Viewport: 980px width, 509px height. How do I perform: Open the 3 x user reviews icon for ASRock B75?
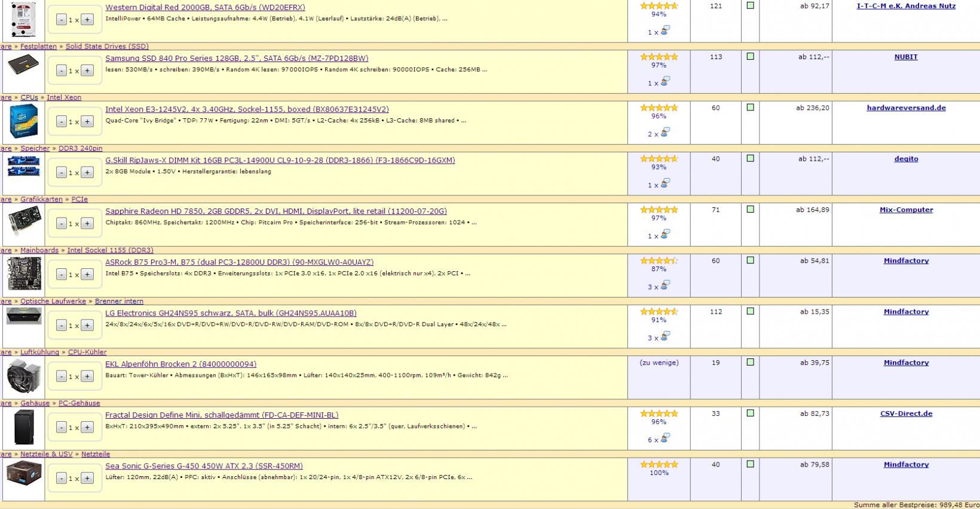coord(666,284)
